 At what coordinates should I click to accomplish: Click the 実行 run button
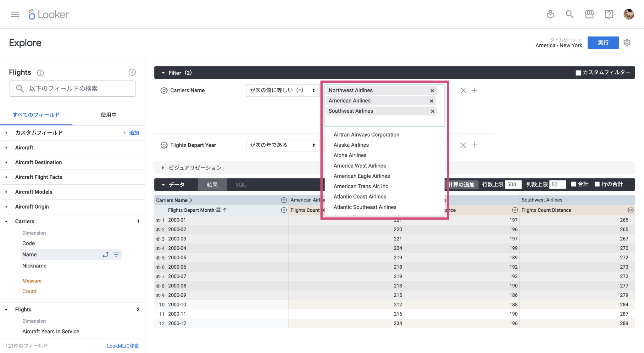(x=603, y=42)
